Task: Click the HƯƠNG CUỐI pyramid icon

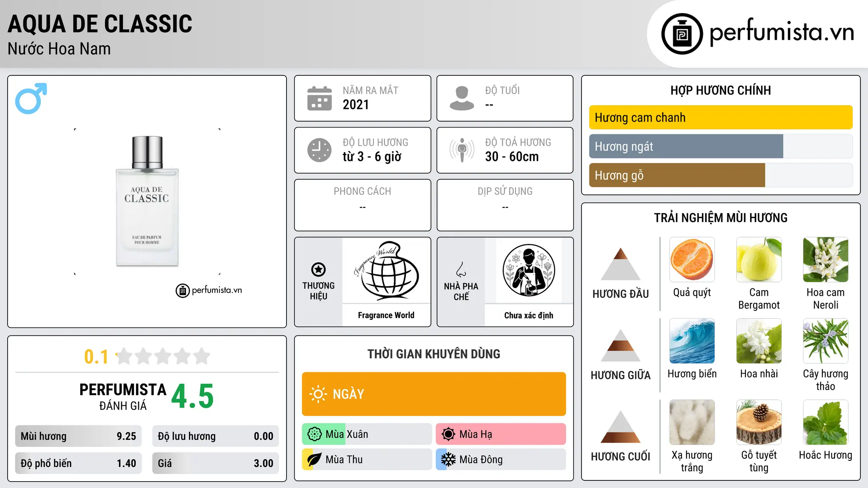Action: coord(620,427)
